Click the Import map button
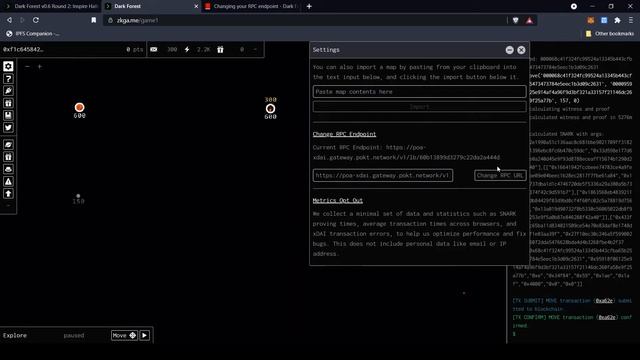Viewport: 640px width, 360px height. [x=420, y=107]
